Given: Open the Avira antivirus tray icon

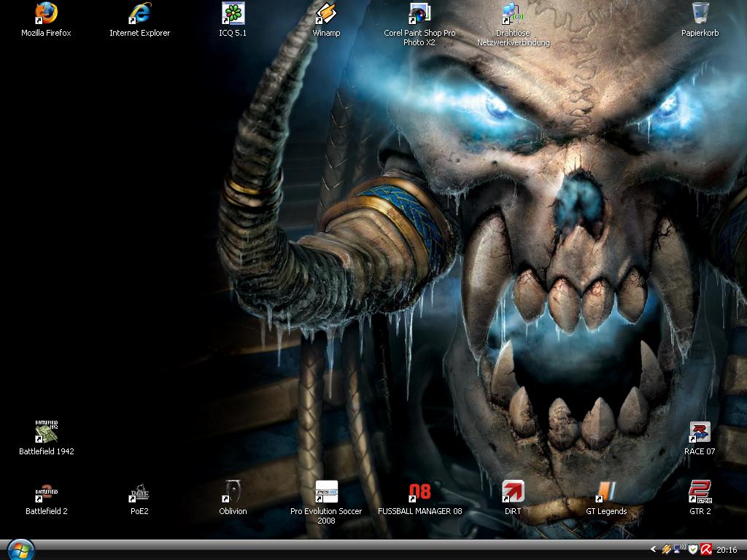Looking at the screenshot, I should coord(706,550).
